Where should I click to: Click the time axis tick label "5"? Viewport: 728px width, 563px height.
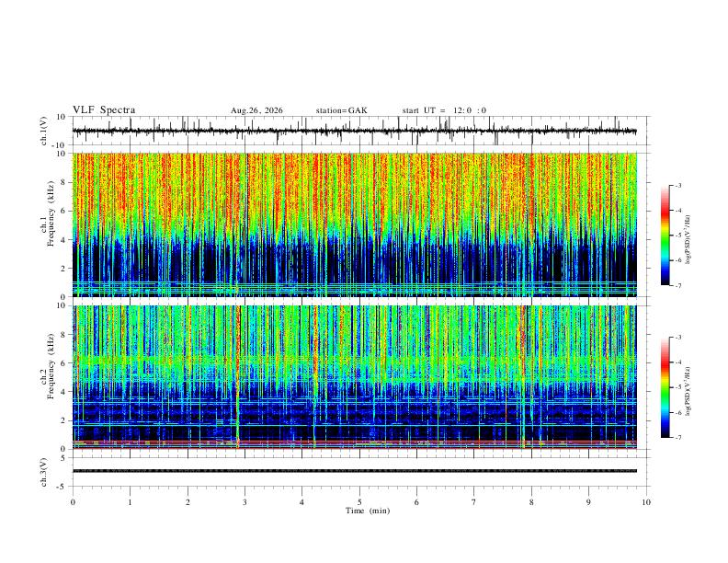(x=359, y=502)
